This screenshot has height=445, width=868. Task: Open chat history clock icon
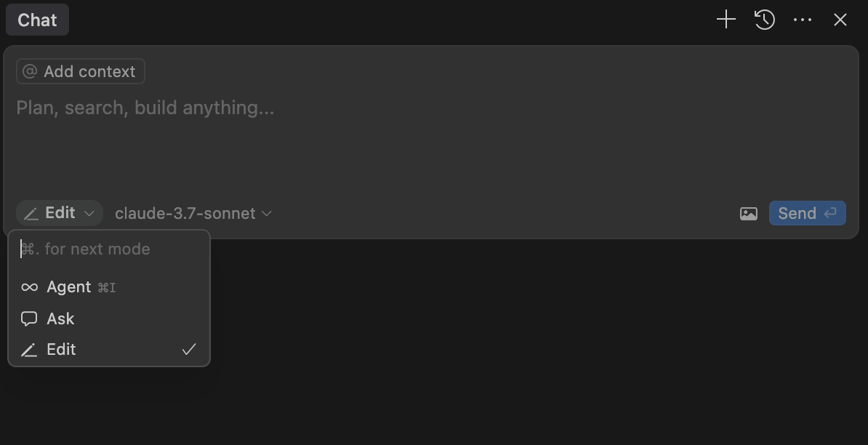tap(764, 20)
